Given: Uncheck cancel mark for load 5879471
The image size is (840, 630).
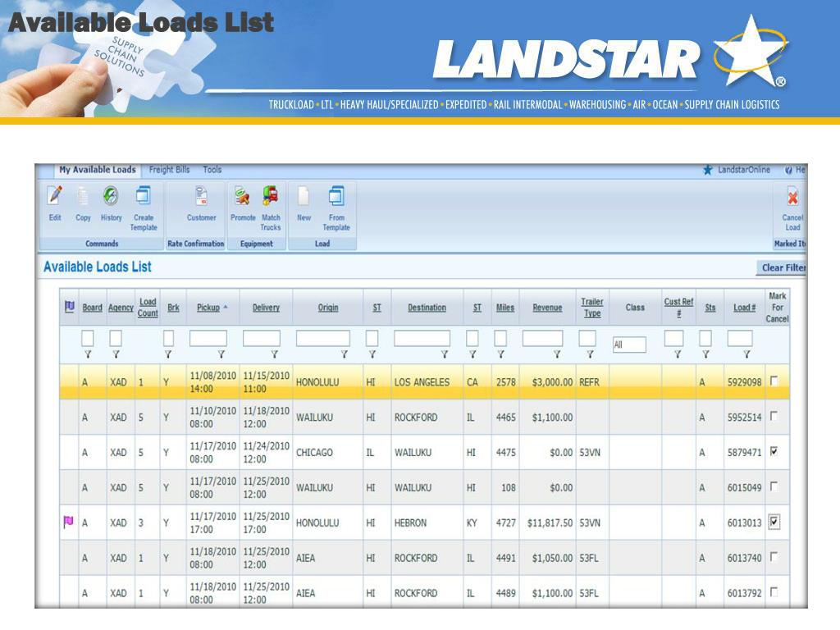Looking at the screenshot, I should click(x=774, y=451).
